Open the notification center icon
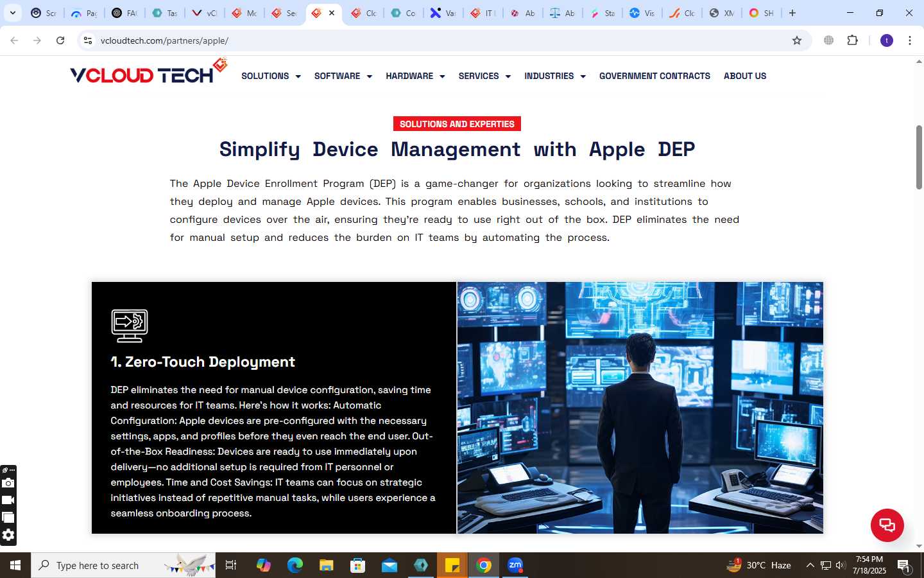The height and width of the screenshot is (578, 924). click(x=904, y=566)
